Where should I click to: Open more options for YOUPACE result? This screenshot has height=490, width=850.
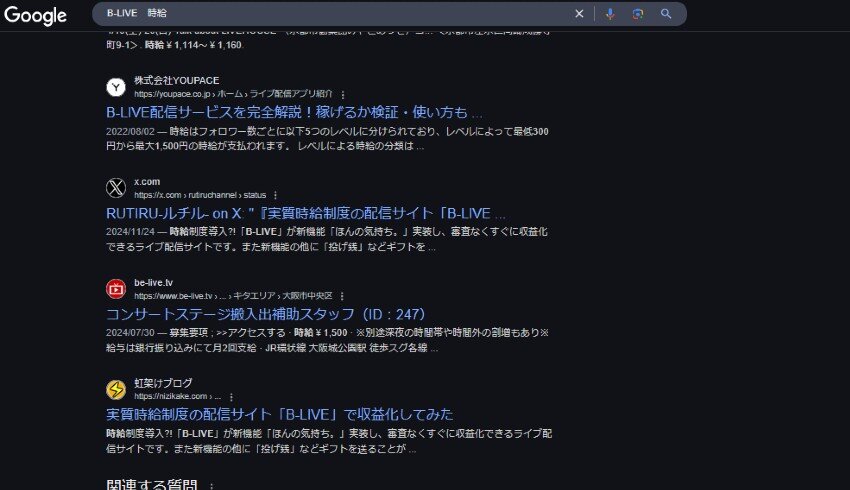click(343, 94)
